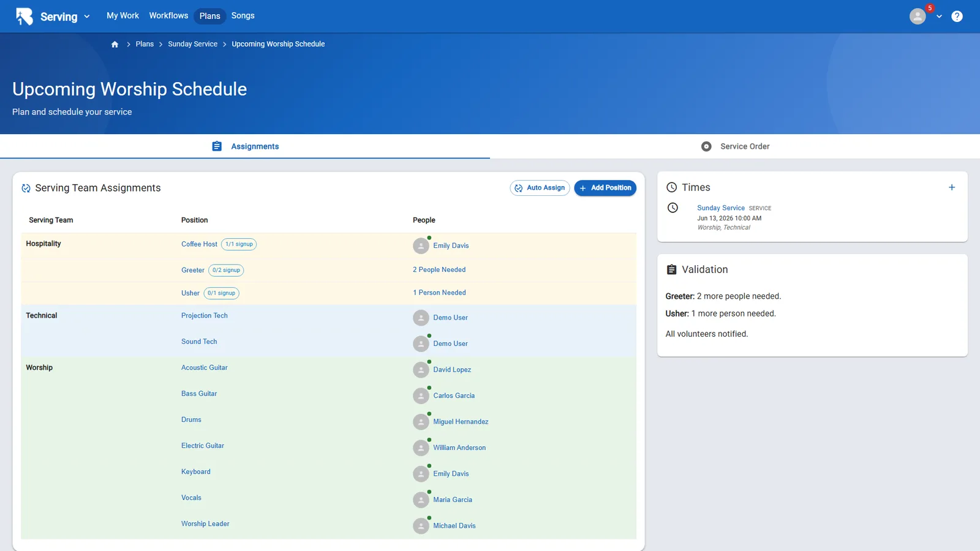Click the 0/2 signup badge
This screenshot has width=980, height=551.
tap(226, 270)
